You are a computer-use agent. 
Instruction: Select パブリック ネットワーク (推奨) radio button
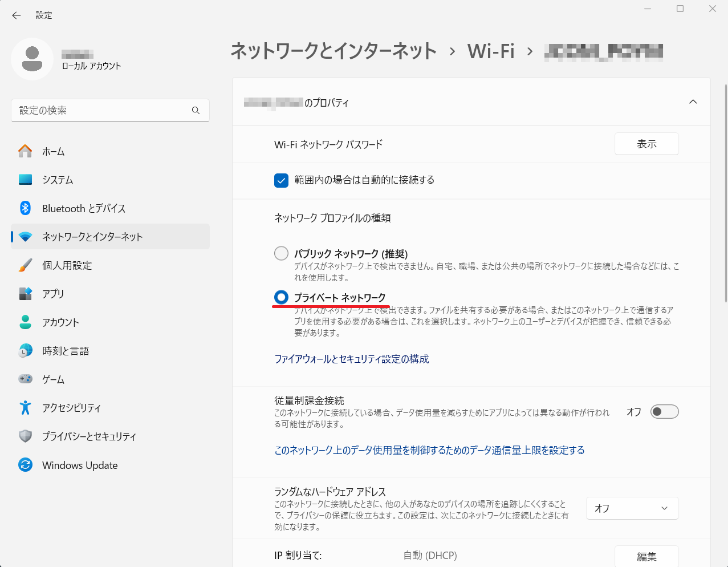[x=281, y=253]
